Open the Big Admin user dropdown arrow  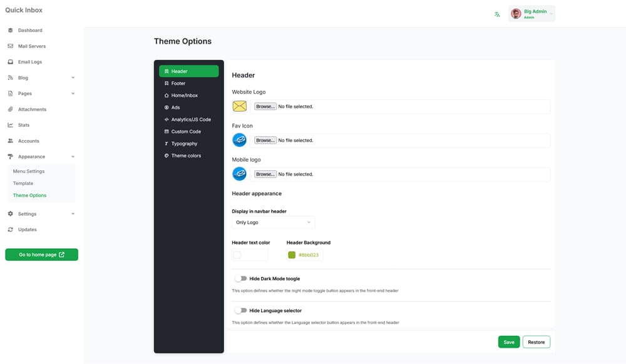coord(552,14)
